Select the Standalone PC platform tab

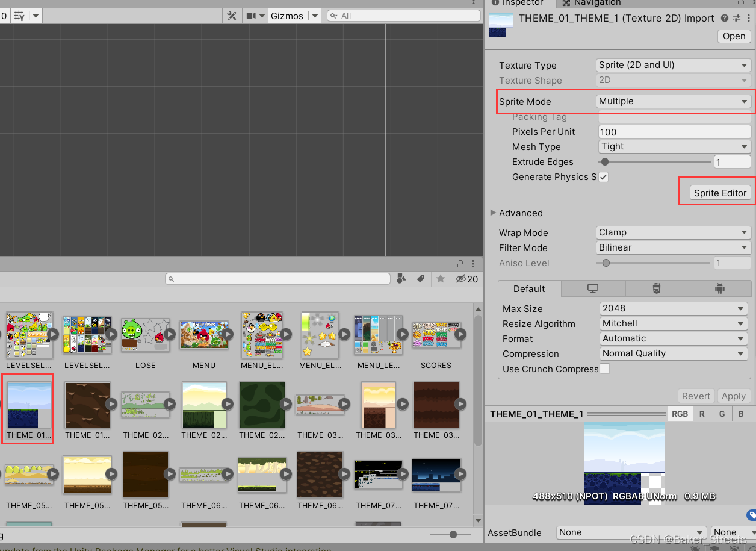[593, 289]
